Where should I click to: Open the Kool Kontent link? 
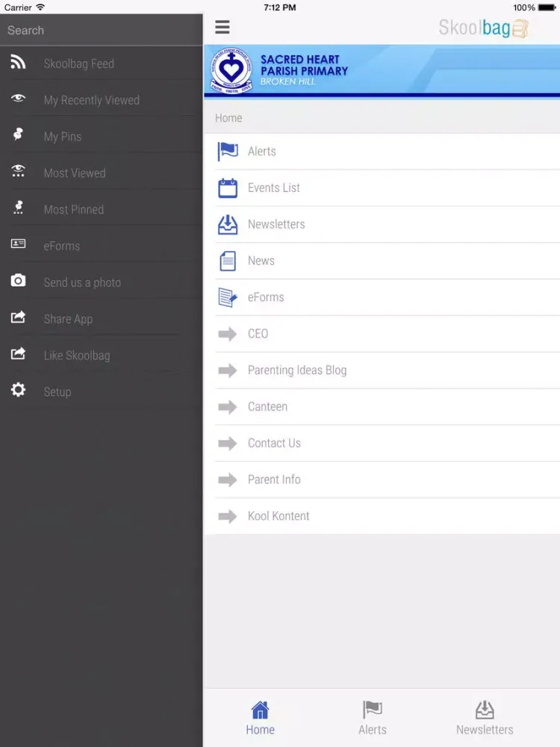click(279, 516)
